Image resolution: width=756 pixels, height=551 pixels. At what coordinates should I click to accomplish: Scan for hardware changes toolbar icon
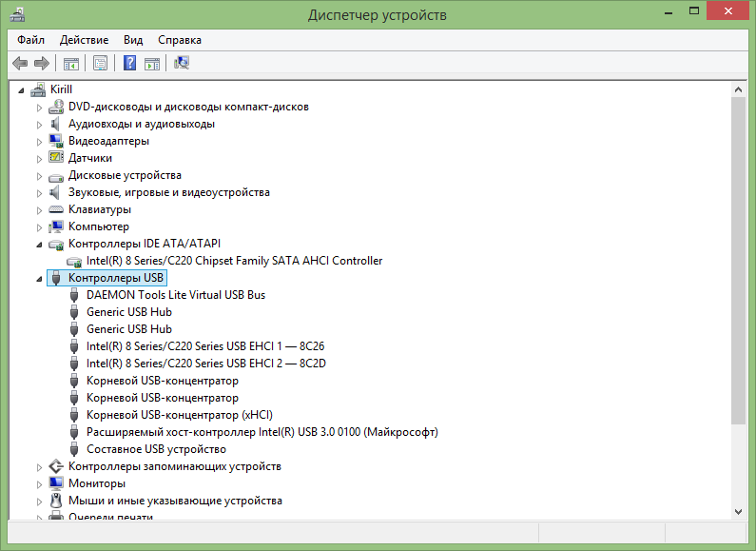tap(182, 63)
